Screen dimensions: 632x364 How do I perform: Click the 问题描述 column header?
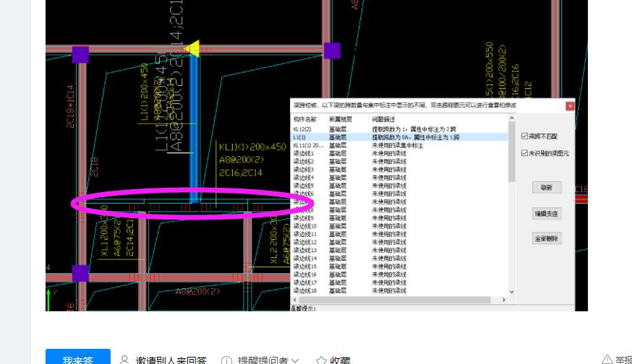click(383, 119)
